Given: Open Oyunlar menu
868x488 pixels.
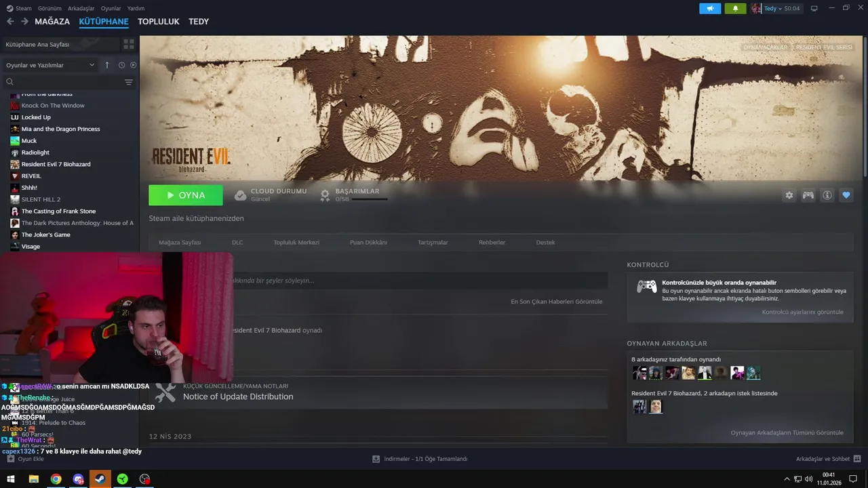Looking at the screenshot, I should [x=111, y=8].
